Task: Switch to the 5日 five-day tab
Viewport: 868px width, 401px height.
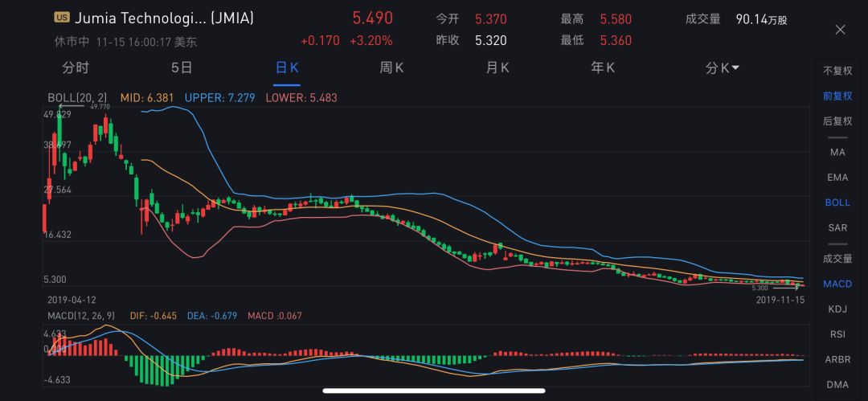Action: [x=182, y=68]
